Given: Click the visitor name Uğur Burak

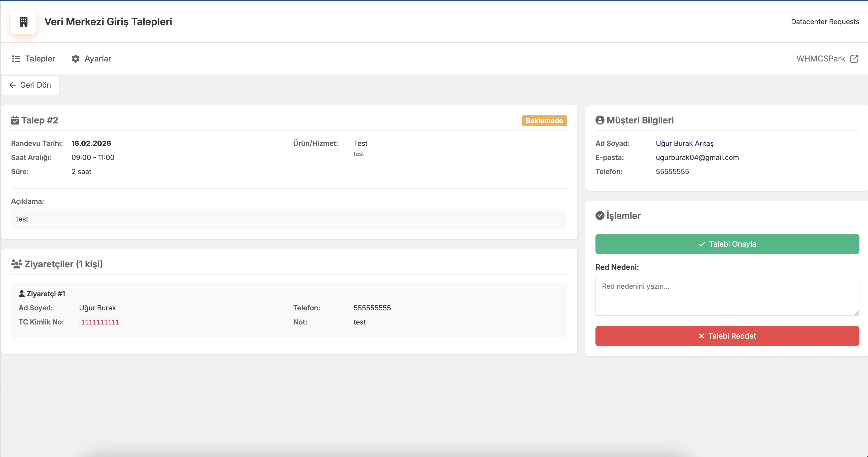Looking at the screenshot, I should coord(97,308).
